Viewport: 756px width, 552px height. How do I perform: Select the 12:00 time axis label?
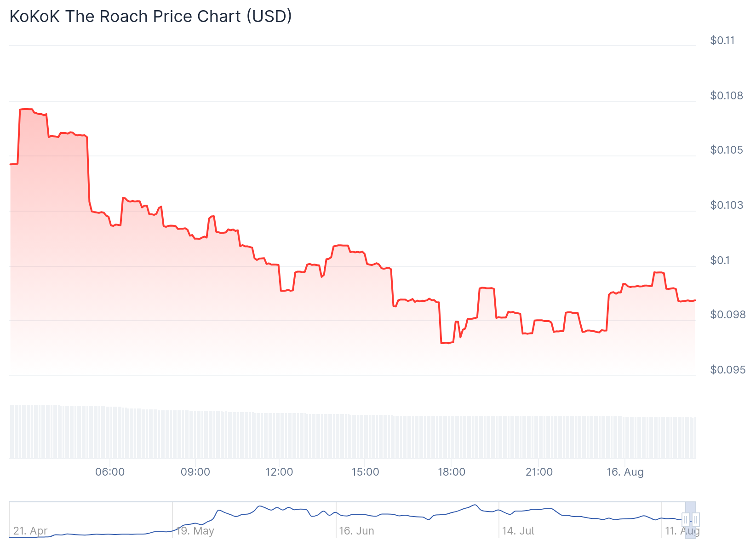(x=279, y=472)
